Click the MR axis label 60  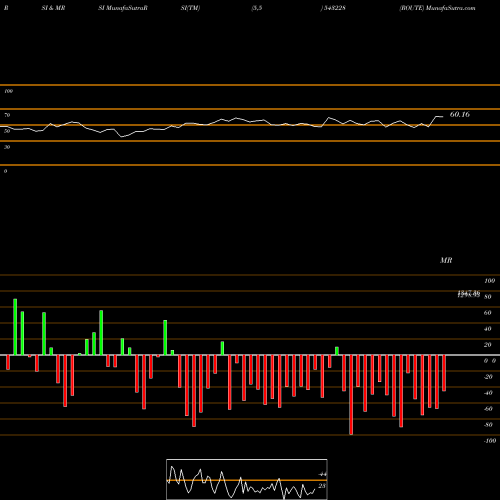(487, 313)
